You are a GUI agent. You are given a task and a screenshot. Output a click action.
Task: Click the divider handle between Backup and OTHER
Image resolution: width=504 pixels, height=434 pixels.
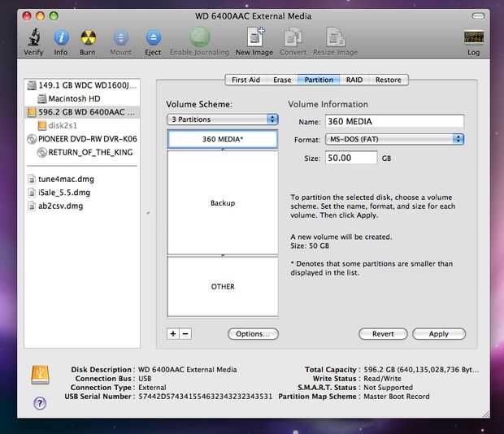coord(223,256)
